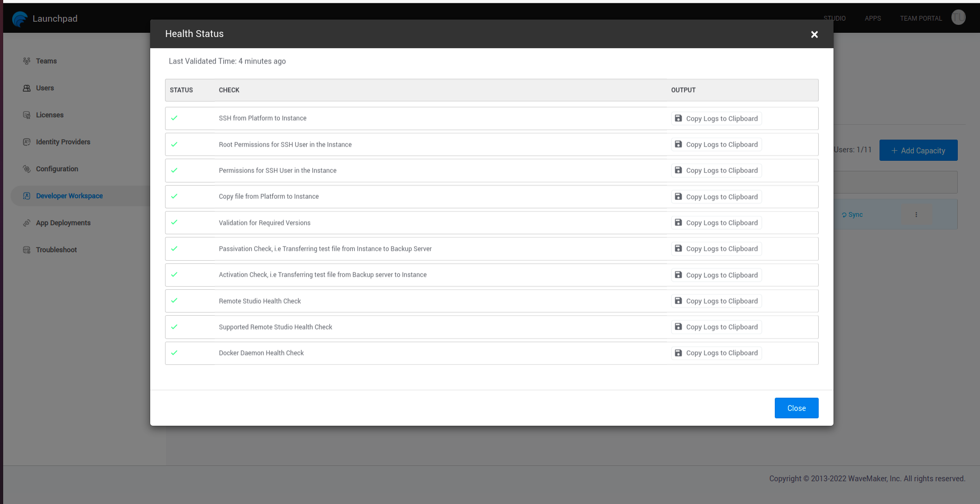Click the Identity Providers sidebar icon
The height and width of the screenshot is (504, 980).
[x=26, y=142]
